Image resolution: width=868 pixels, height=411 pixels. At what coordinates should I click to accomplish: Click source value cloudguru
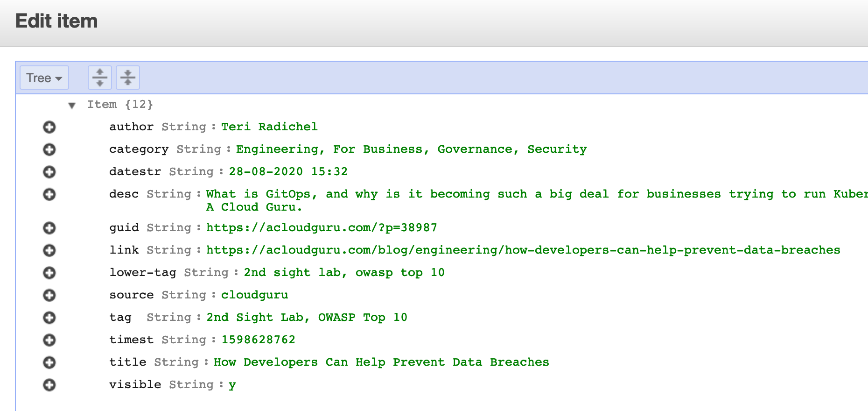(254, 295)
